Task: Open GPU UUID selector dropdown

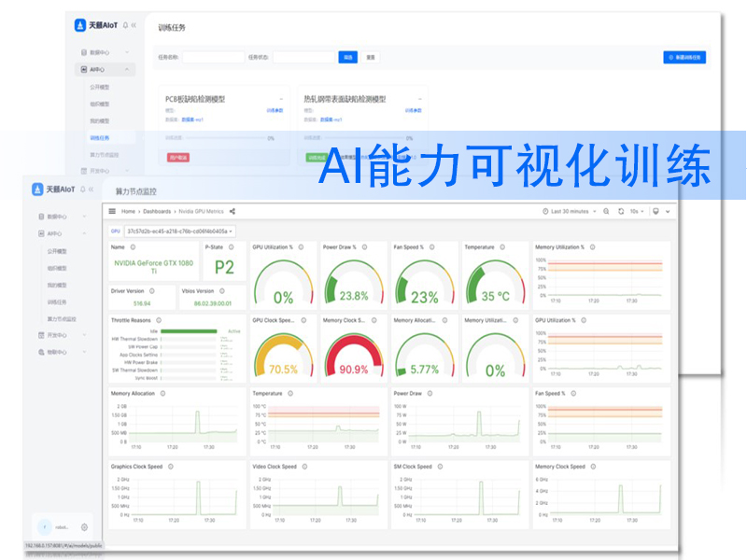Action: pyautogui.click(x=179, y=231)
